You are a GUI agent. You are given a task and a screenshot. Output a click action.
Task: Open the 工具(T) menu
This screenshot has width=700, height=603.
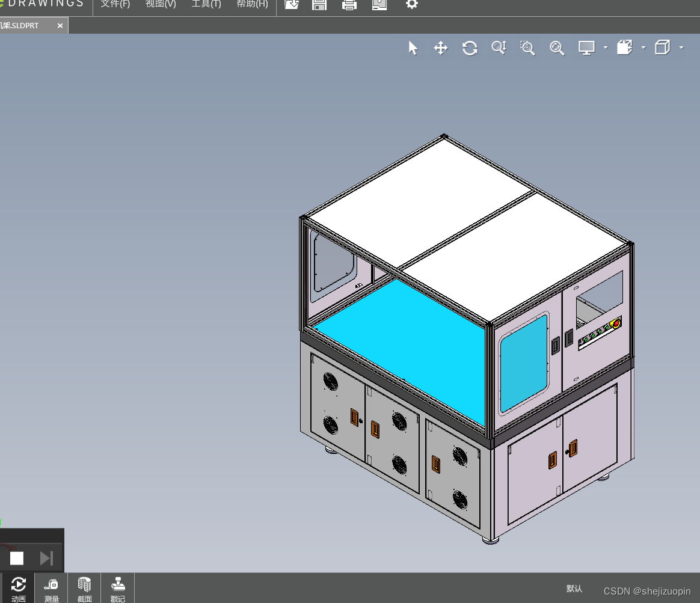click(x=206, y=4)
